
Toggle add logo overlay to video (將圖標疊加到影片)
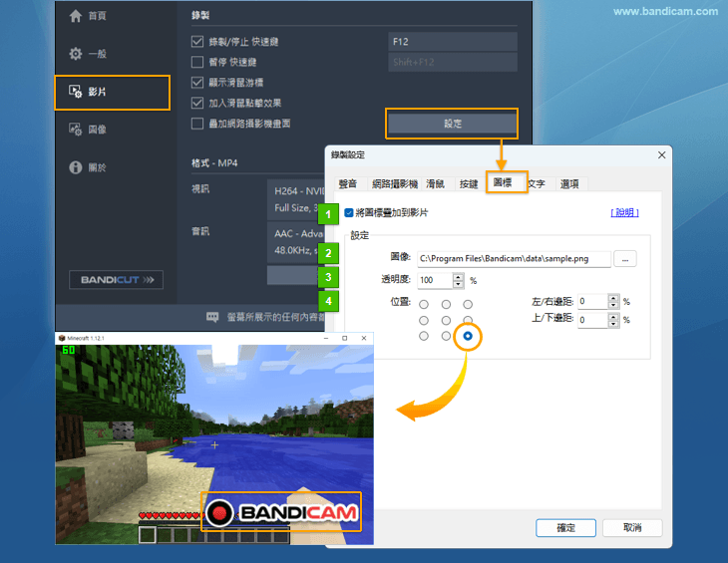click(349, 213)
